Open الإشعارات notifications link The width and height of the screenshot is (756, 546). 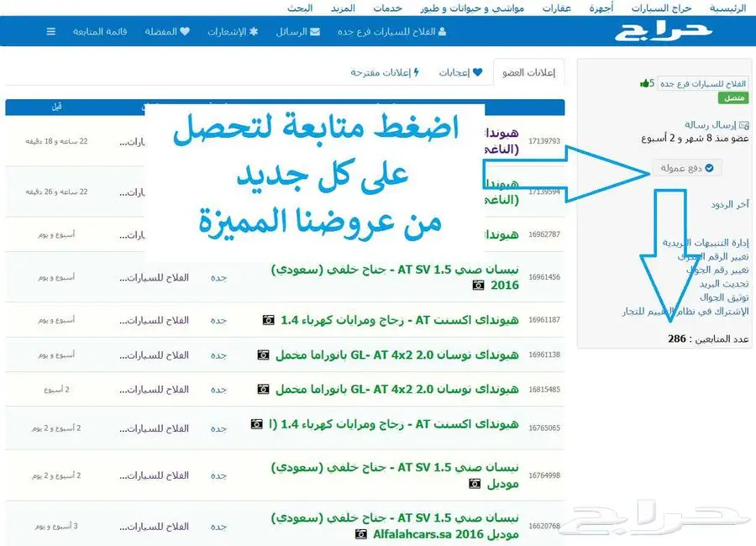pyautogui.click(x=233, y=32)
